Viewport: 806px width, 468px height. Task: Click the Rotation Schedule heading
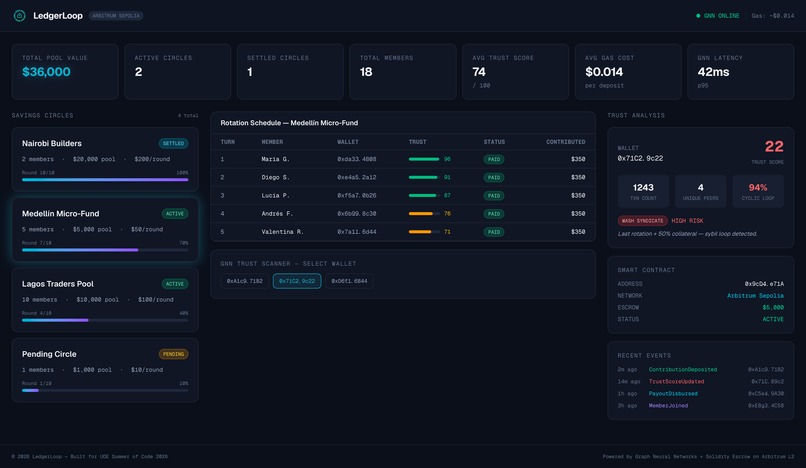coord(289,123)
